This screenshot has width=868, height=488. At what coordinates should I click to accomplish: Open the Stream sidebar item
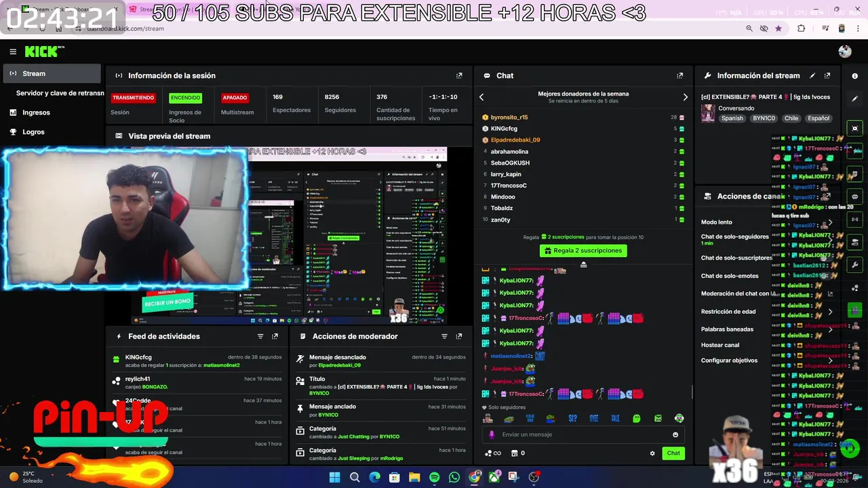[52, 73]
